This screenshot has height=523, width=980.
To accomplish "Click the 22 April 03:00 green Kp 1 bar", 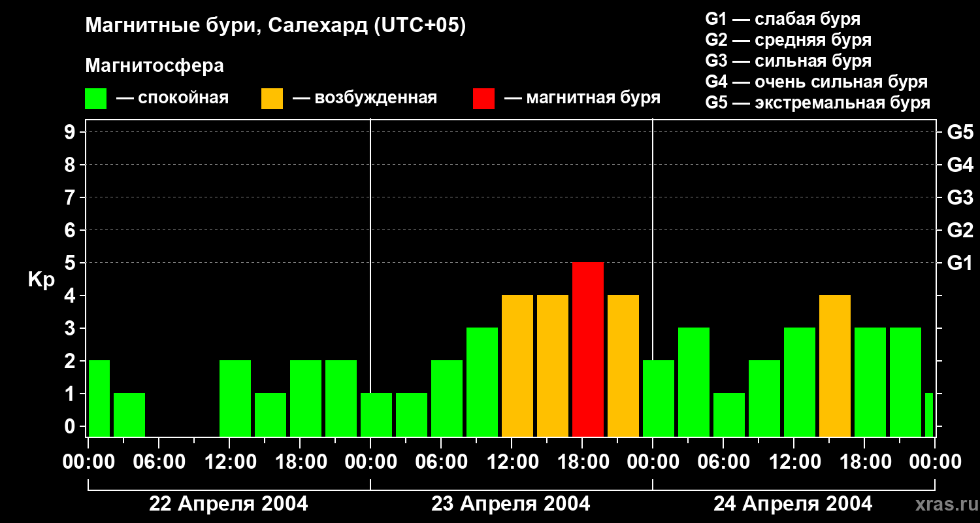I will pyautogui.click(x=129, y=415).
